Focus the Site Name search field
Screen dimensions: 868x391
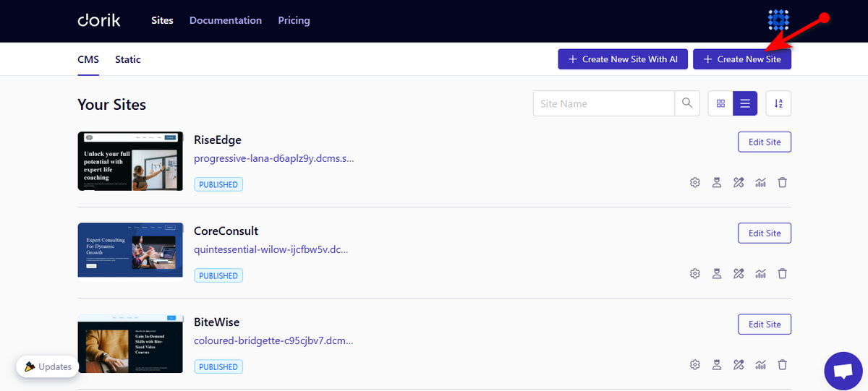604,103
